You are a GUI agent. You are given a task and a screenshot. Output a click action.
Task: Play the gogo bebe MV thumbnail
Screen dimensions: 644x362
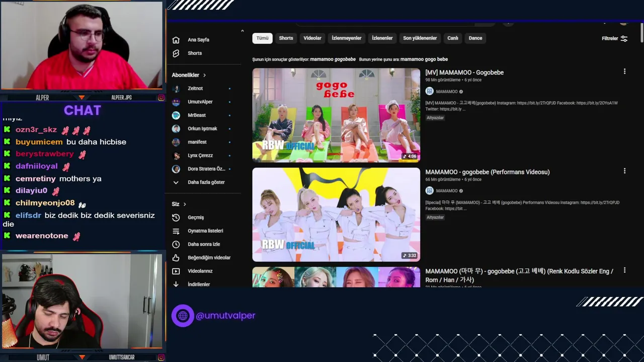click(x=336, y=115)
